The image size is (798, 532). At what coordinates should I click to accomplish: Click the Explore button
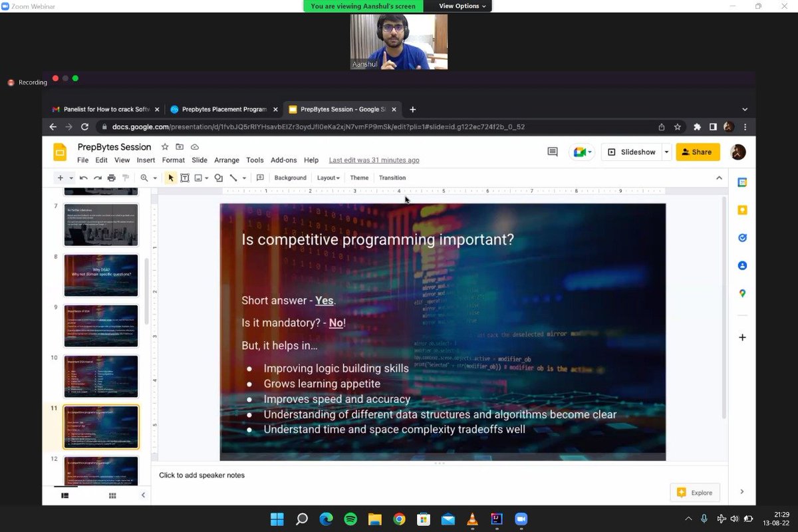pos(695,493)
